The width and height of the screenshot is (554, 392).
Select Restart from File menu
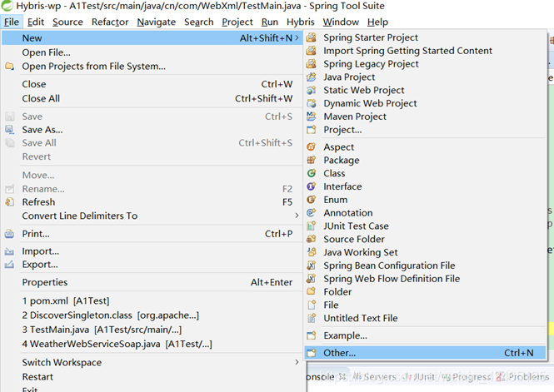click(x=152, y=377)
